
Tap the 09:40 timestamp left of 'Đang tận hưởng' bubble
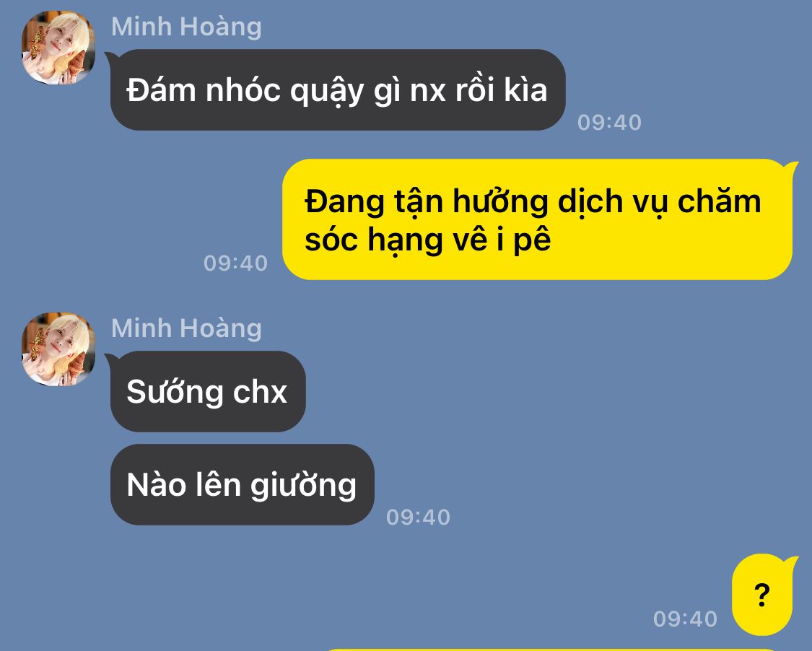tap(235, 263)
